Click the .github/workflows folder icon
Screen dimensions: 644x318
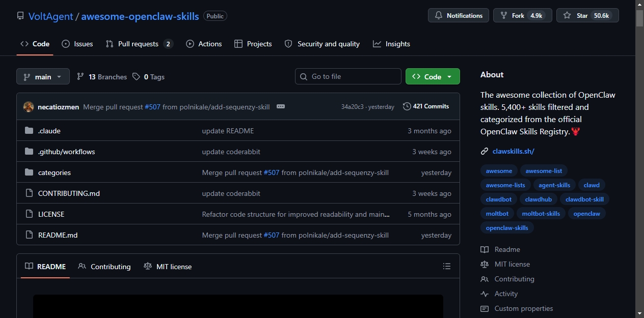[29, 152]
